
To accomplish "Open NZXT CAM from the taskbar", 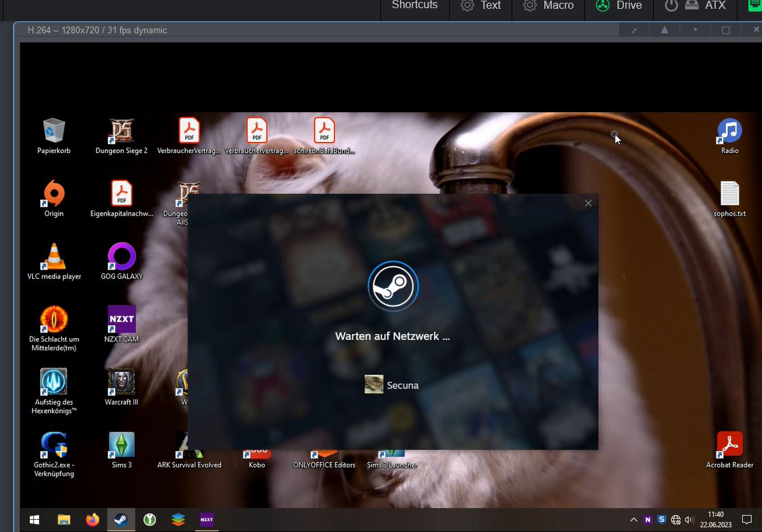I will [x=207, y=520].
